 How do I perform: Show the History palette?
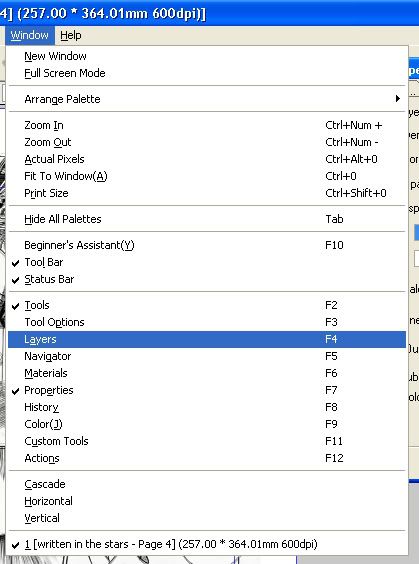207,407
